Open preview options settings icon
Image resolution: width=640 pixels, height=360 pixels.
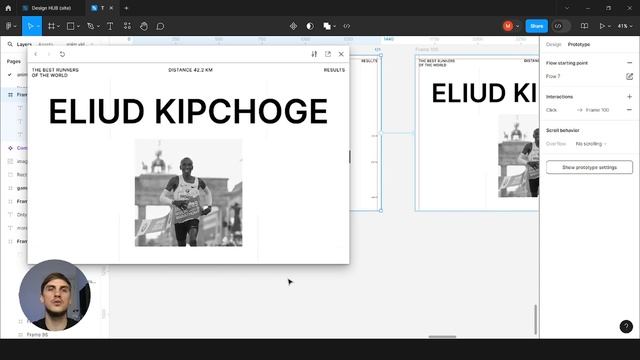point(314,54)
